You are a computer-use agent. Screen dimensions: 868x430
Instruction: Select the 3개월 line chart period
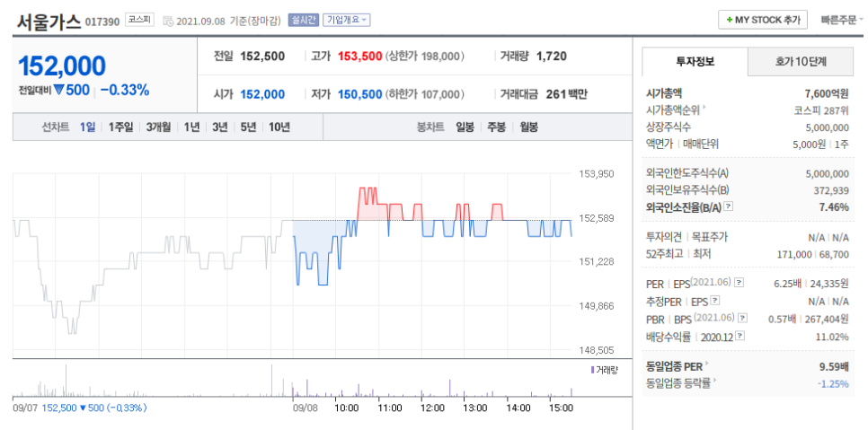pyautogui.click(x=158, y=127)
